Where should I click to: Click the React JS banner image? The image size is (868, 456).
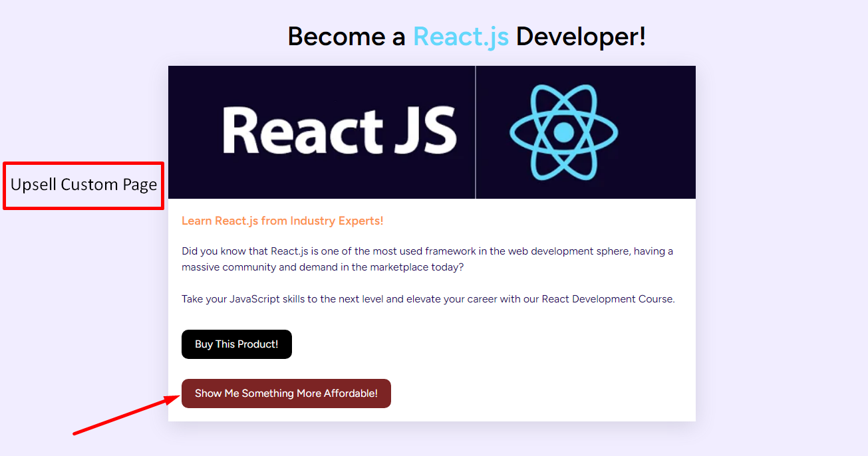432,132
